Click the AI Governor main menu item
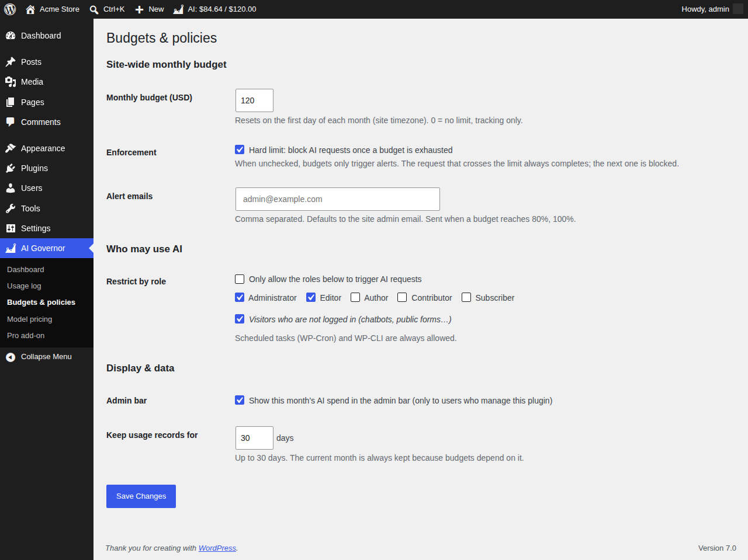The height and width of the screenshot is (560, 748). pos(47,248)
